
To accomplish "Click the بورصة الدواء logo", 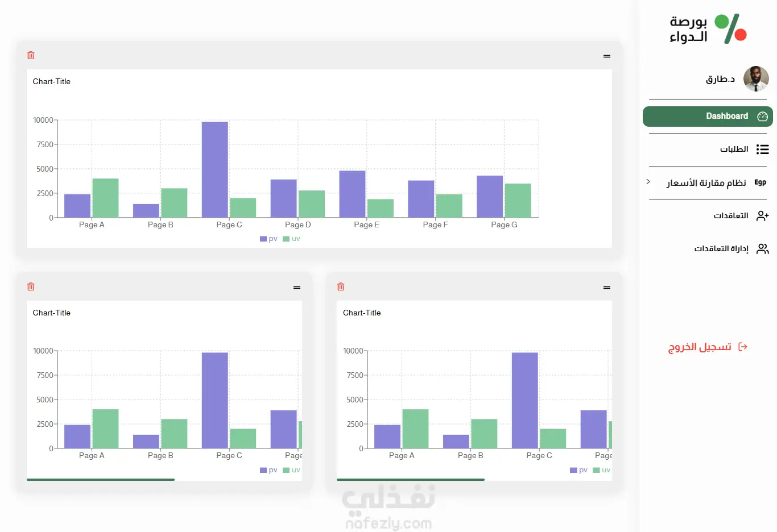I will (x=708, y=29).
